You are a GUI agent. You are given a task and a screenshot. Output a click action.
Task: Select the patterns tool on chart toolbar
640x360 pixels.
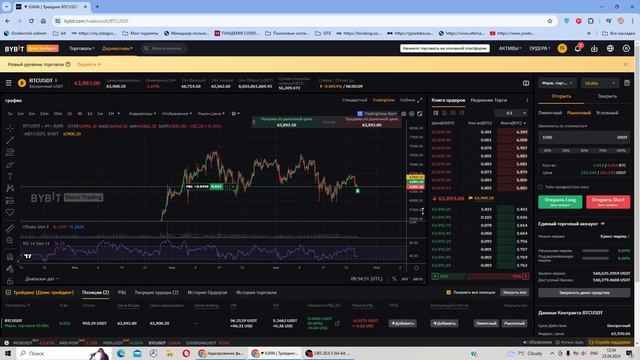(10, 188)
